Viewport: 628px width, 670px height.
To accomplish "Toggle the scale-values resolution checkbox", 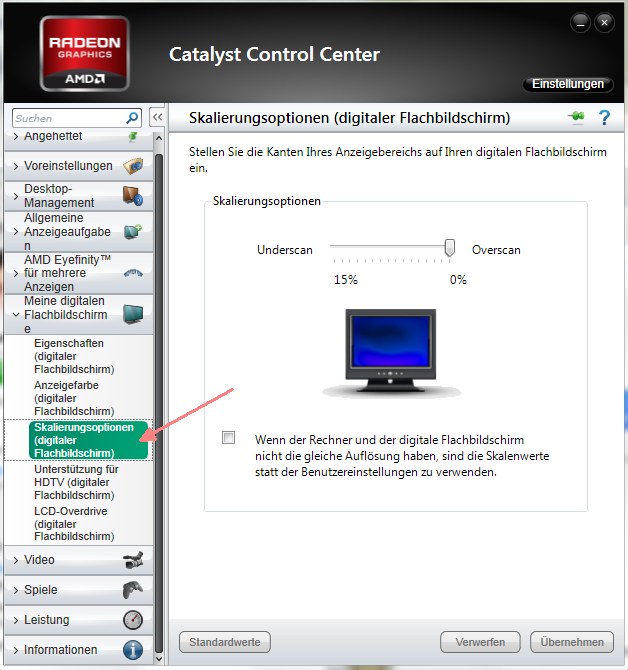I will (229, 438).
